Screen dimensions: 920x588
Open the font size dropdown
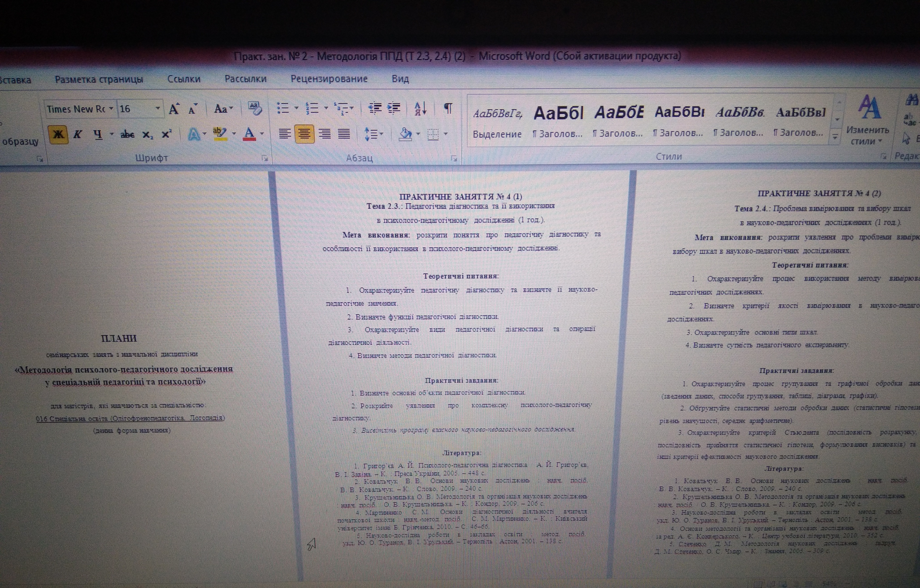point(157,109)
